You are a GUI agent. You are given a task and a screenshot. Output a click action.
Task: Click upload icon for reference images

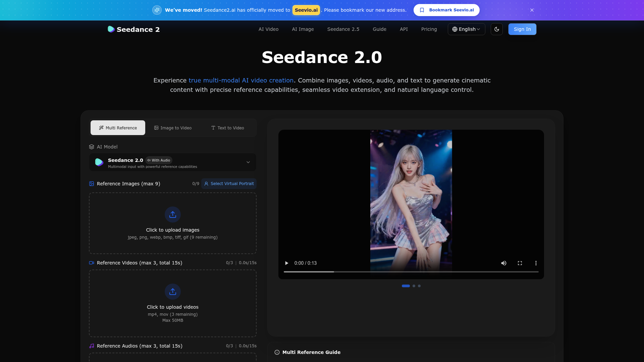point(173,215)
